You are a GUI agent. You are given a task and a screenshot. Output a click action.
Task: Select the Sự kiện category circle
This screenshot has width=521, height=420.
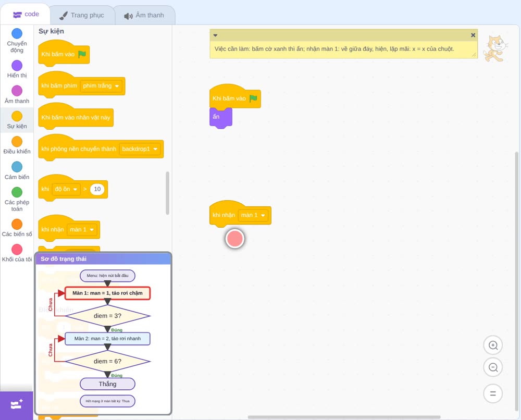pos(17,116)
